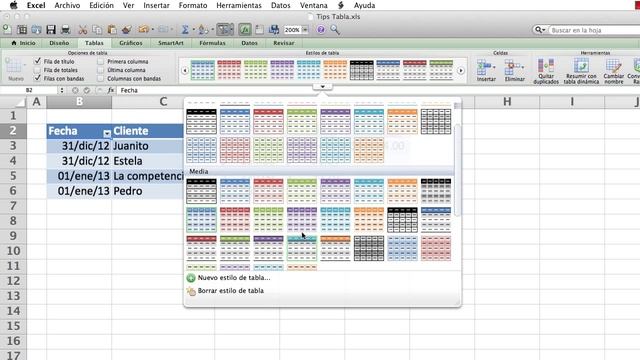Open the AutoSum dropdown arrow
640x360 pixels.
click(193, 29)
